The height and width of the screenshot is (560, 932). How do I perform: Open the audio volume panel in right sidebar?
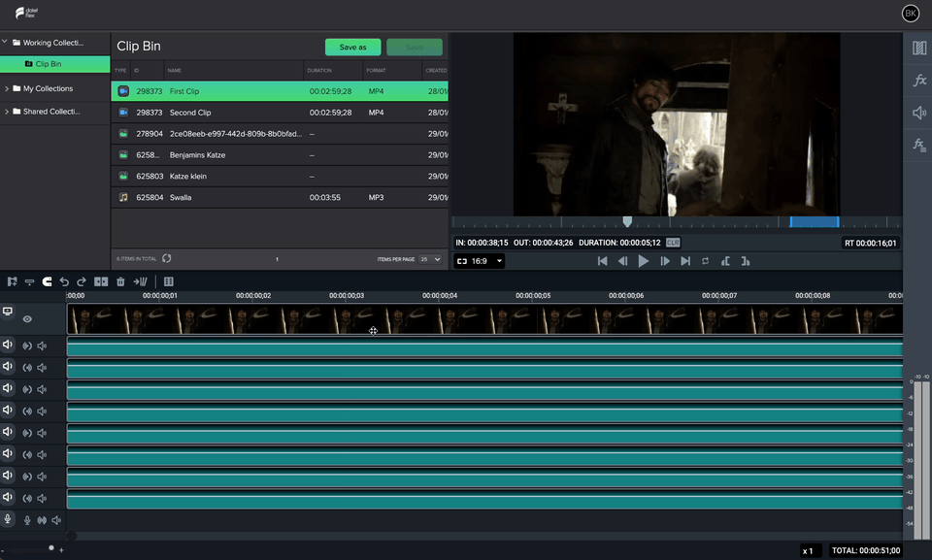[x=919, y=113]
